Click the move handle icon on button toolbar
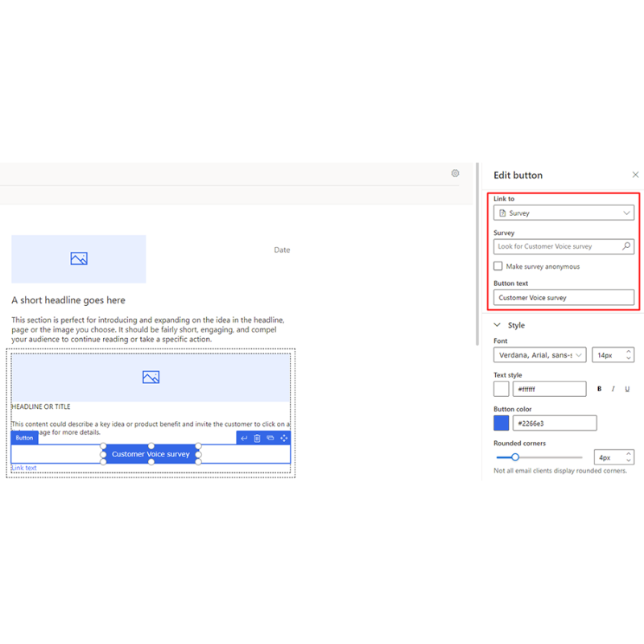 coord(284,438)
